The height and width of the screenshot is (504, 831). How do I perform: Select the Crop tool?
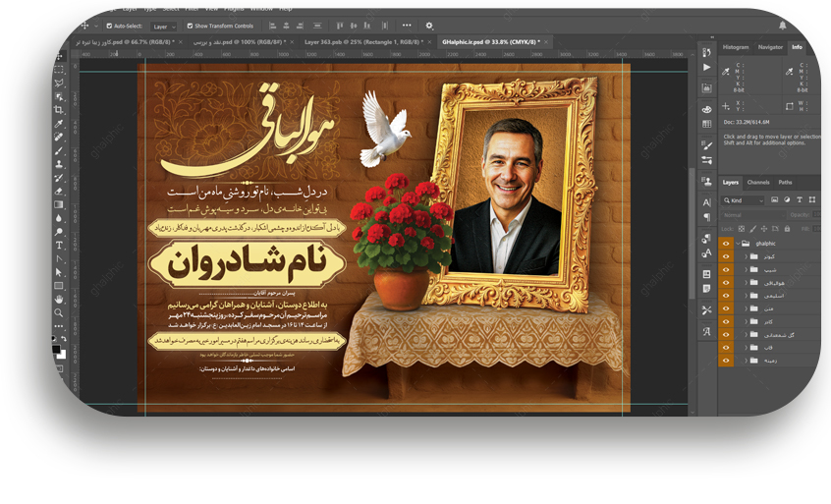(x=59, y=111)
